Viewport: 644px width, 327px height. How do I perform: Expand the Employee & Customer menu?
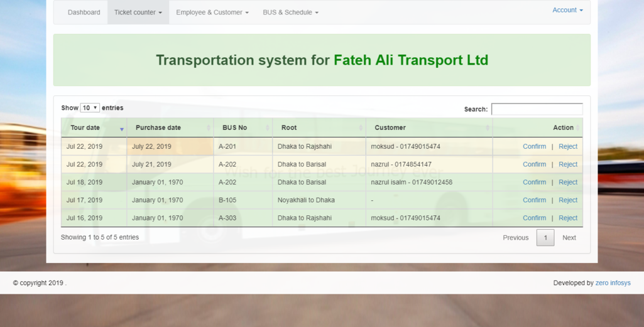pyautogui.click(x=212, y=13)
